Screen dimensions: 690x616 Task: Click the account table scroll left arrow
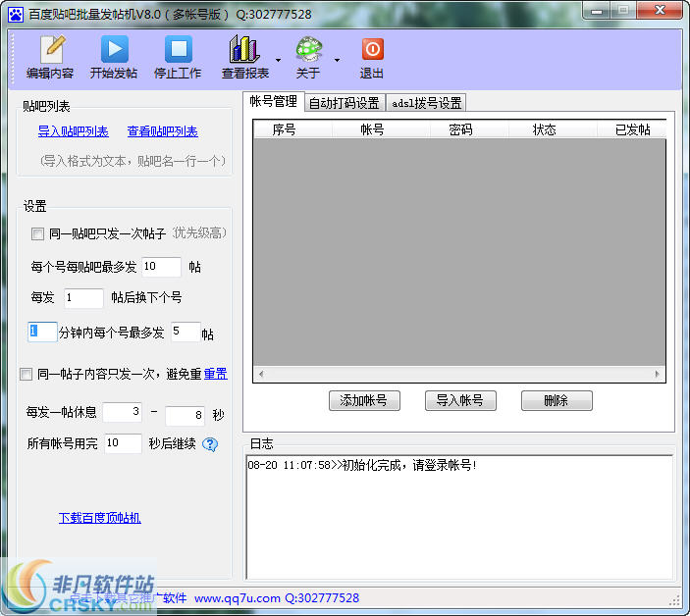261,374
